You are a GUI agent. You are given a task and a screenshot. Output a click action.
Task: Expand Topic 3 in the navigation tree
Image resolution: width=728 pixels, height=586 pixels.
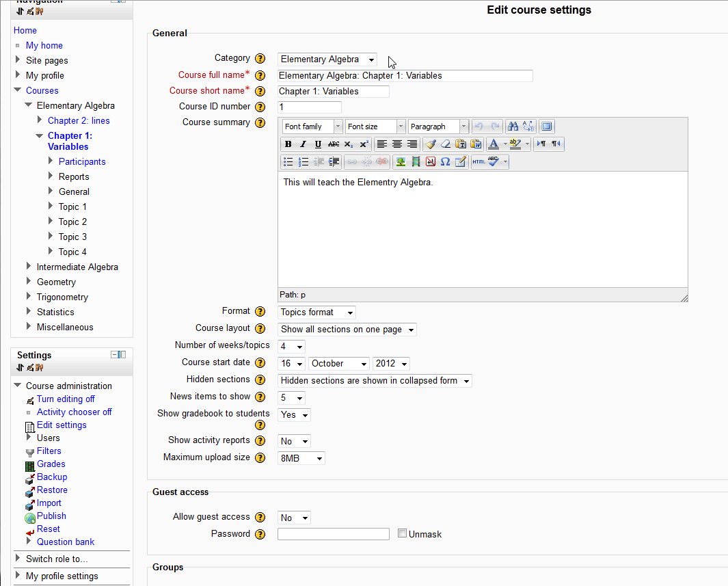51,237
